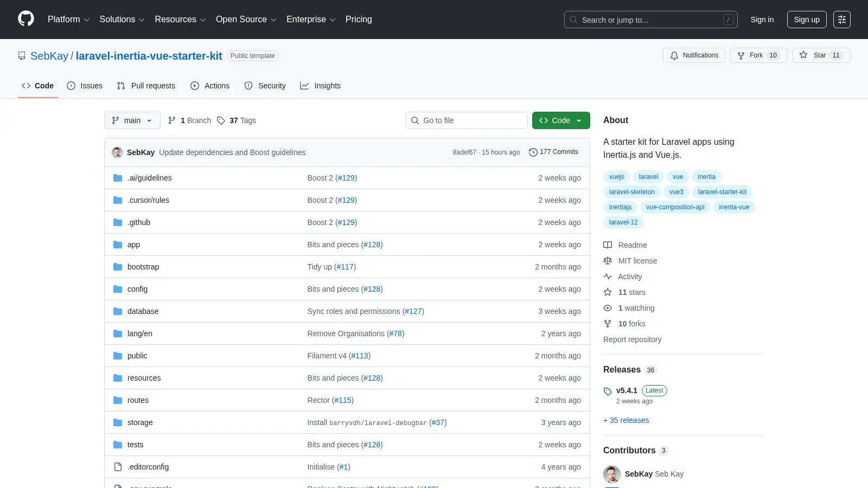Open the public folder icon
Viewport: 868px width, 488px height.
pos(118,356)
